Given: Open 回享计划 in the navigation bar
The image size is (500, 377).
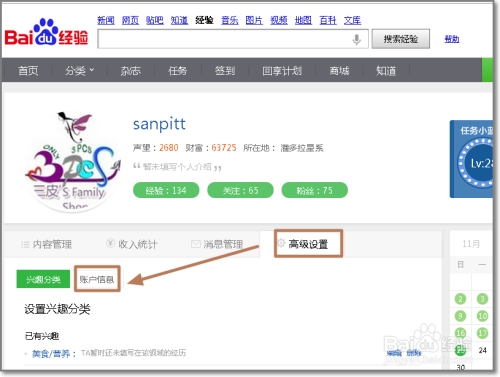Looking at the screenshot, I should coord(282,71).
